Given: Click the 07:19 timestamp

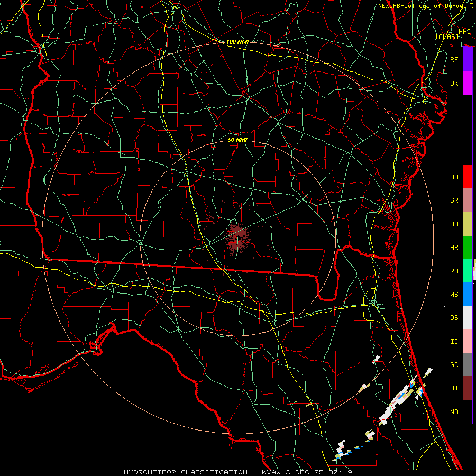Looking at the screenshot, I should coord(341,472).
